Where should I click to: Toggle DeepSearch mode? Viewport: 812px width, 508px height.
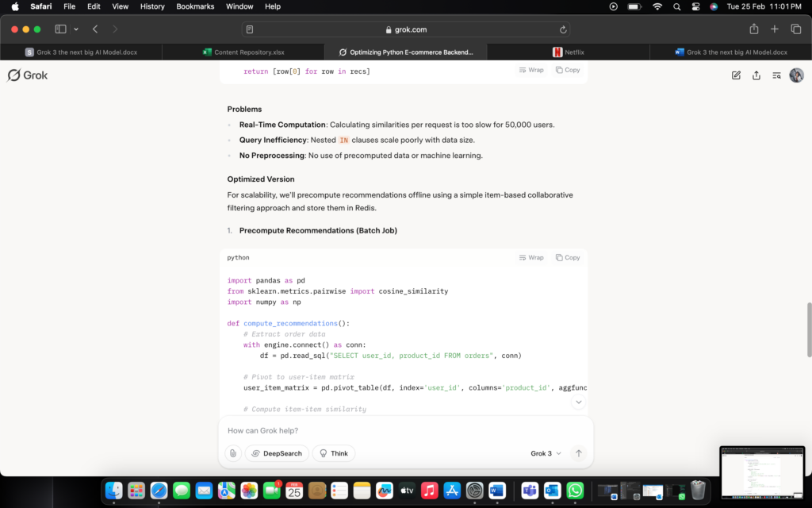click(277, 453)
